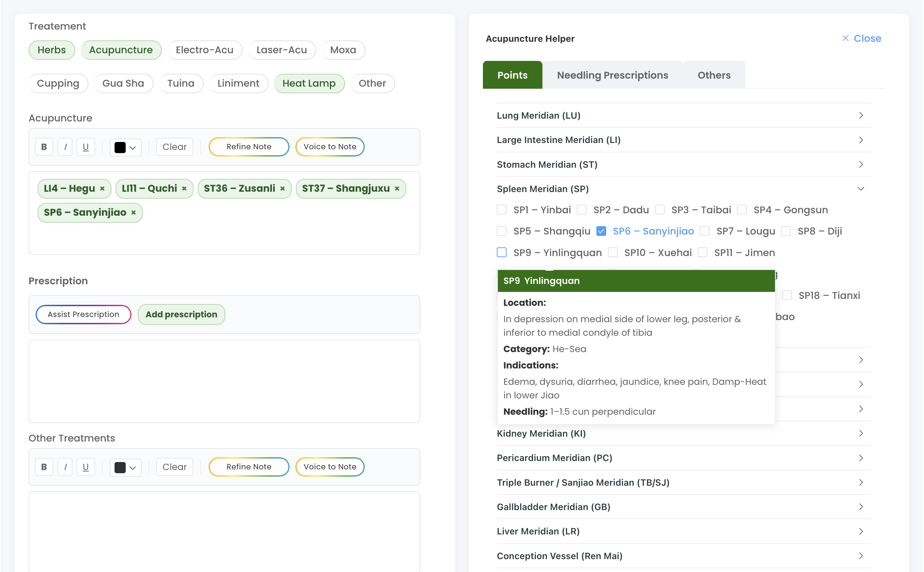The height and width of the screenshot is (572, 924).
Task: Switch to Needling Prescriptions tab
Action: pyautogui.click(x=612, y=75)
